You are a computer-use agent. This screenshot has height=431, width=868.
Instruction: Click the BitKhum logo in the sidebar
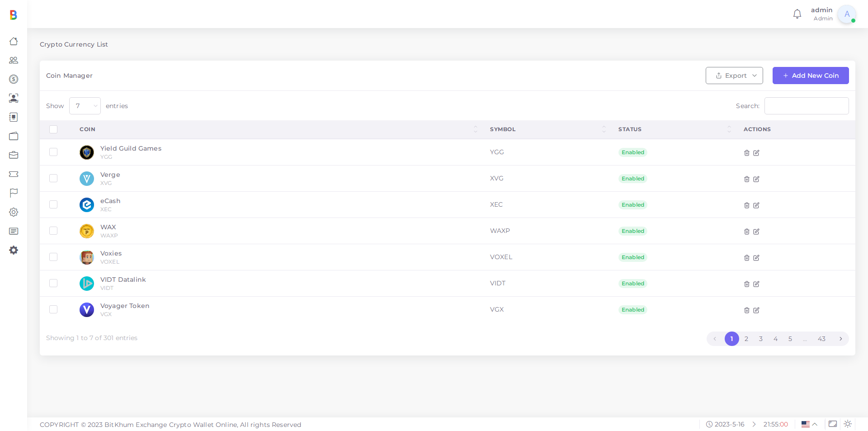click(14, 15)
